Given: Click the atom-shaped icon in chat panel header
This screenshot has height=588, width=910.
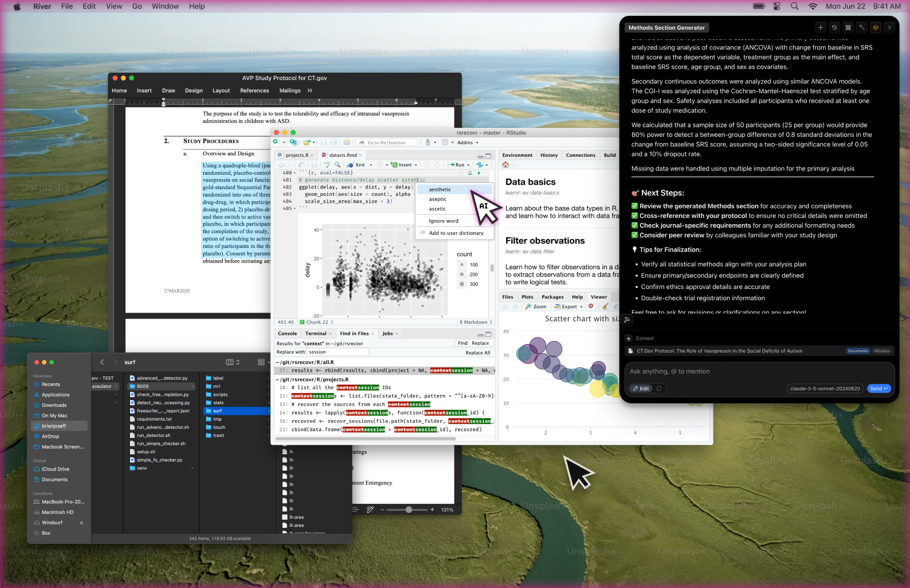Looking at the screenshot, I should [848, 28].
